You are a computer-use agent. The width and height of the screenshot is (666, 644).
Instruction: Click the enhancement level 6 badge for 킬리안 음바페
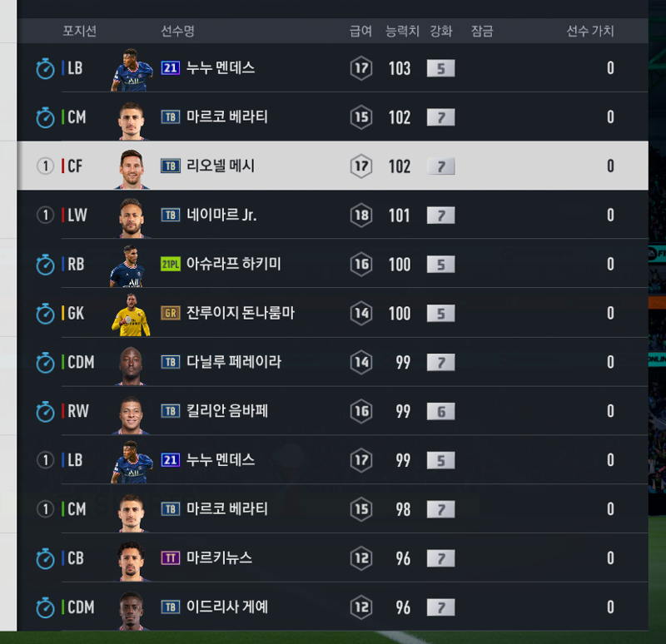coord(441,411)
